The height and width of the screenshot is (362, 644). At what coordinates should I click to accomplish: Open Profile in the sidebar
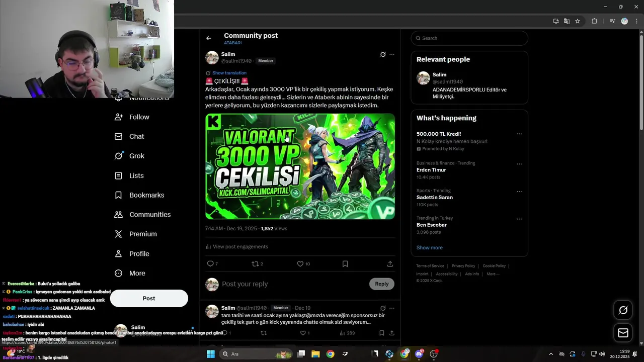132,254
